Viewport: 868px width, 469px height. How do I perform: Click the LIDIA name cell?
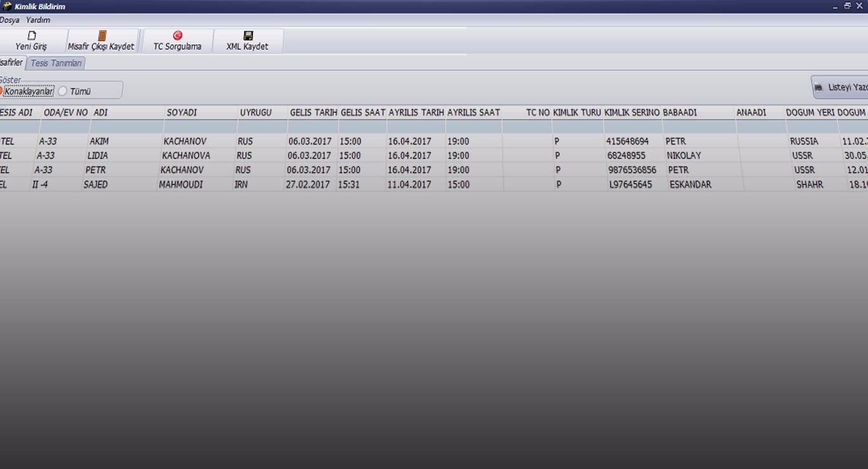97,156
